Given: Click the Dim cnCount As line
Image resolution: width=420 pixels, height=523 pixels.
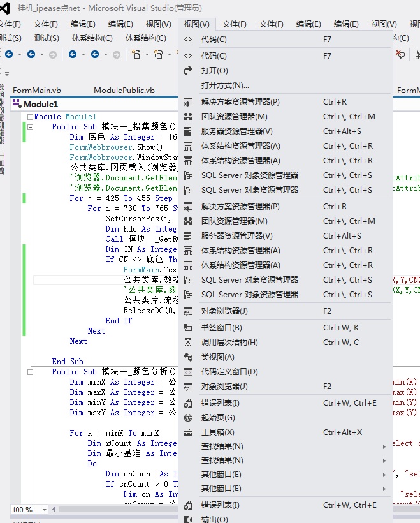Looking at the screenshot, I should [141, 474].
